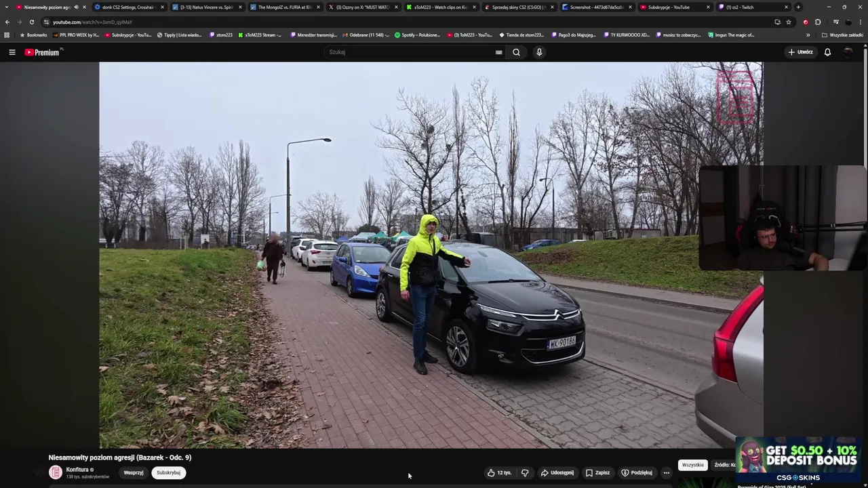The image size is (868, 488).
Task: Open Chrome profile avatar in toolbar
Action: pos(848,22)
